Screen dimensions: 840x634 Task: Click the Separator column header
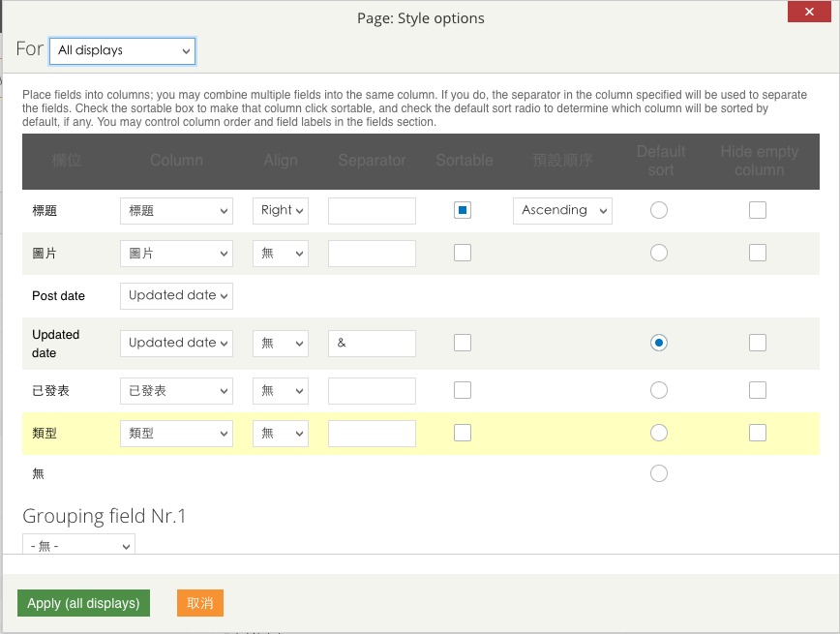click(372, 161)
